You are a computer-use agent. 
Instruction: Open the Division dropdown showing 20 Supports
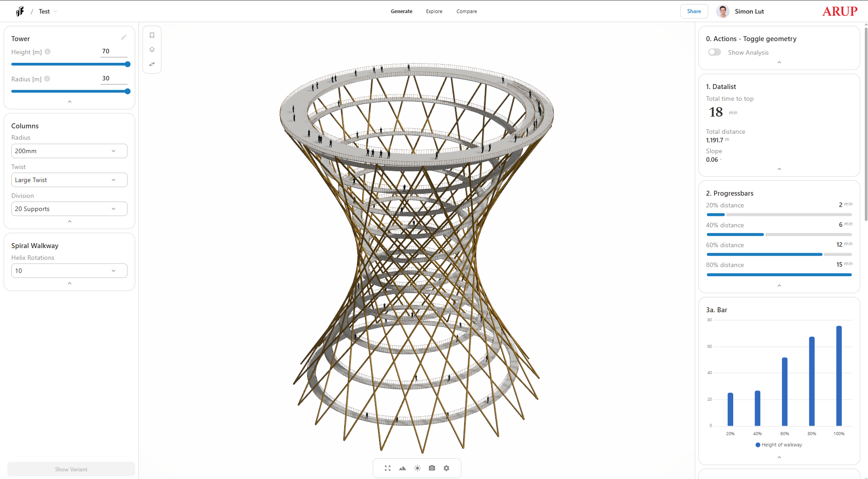(69, 209)
